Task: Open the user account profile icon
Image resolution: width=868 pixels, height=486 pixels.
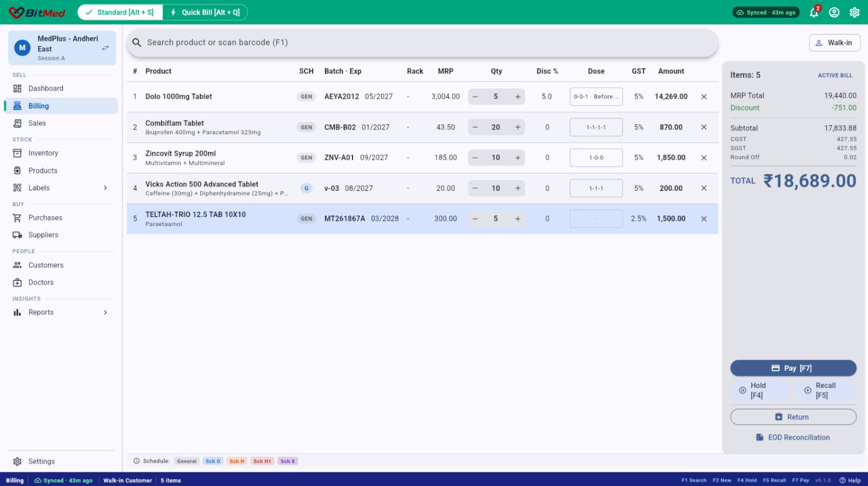Action: [x=834, y=13]
